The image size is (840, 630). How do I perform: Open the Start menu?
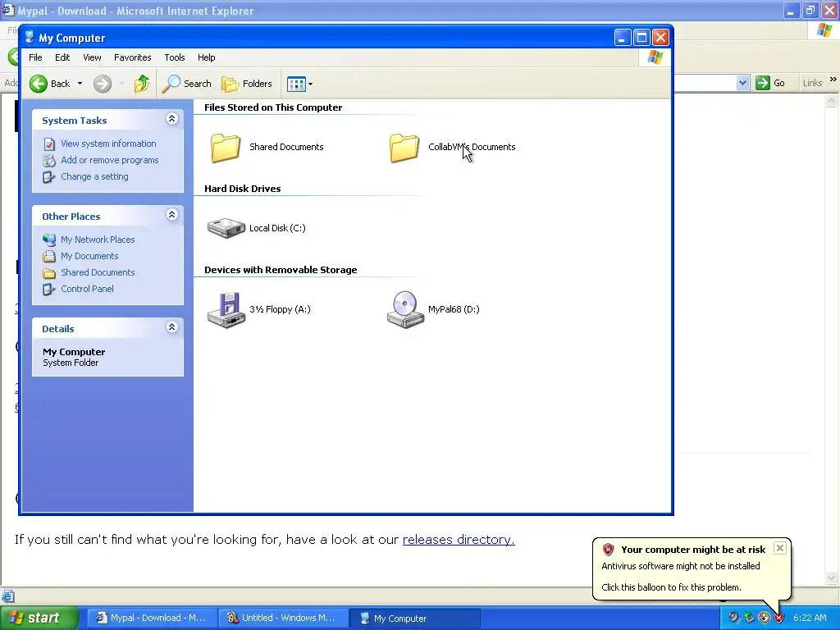39,618
